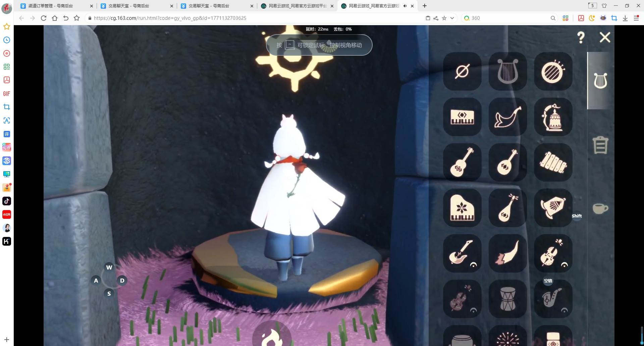Go to browser home page

coord(55,18)
